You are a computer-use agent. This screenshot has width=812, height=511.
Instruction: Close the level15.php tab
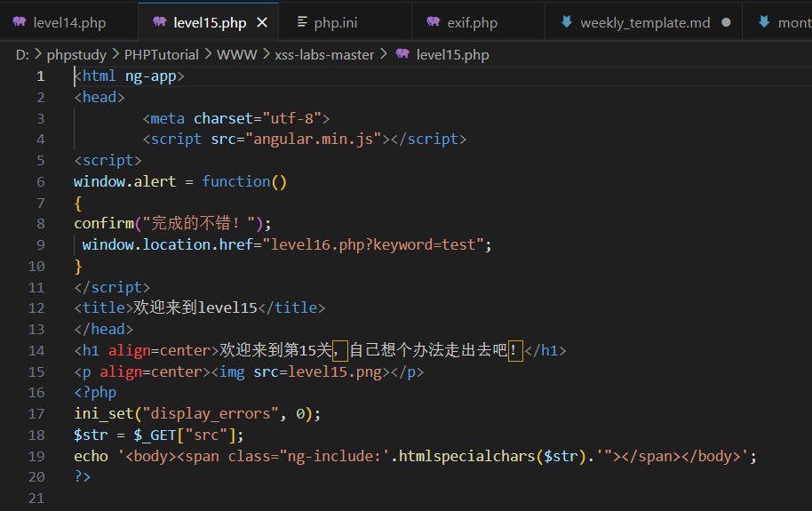(263, 23)
